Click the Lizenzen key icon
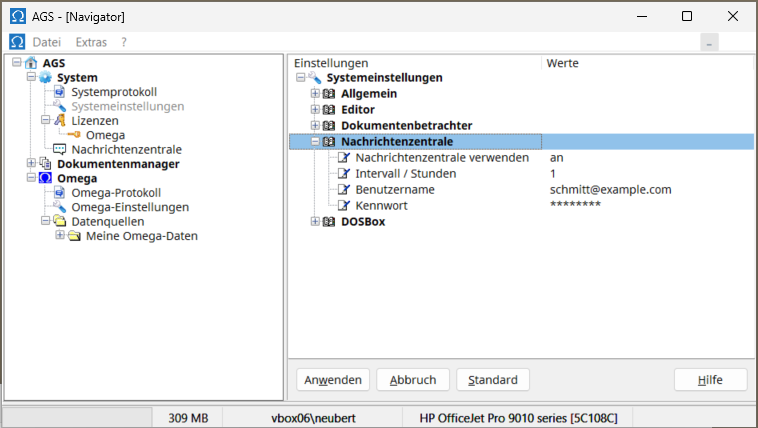 [x=60, y=121]
